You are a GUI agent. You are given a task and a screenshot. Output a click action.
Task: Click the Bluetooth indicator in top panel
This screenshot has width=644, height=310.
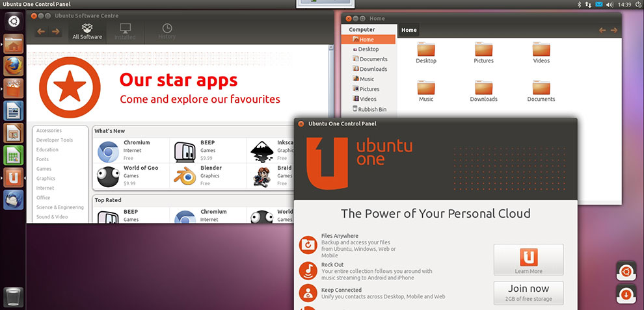coord(580,5)
